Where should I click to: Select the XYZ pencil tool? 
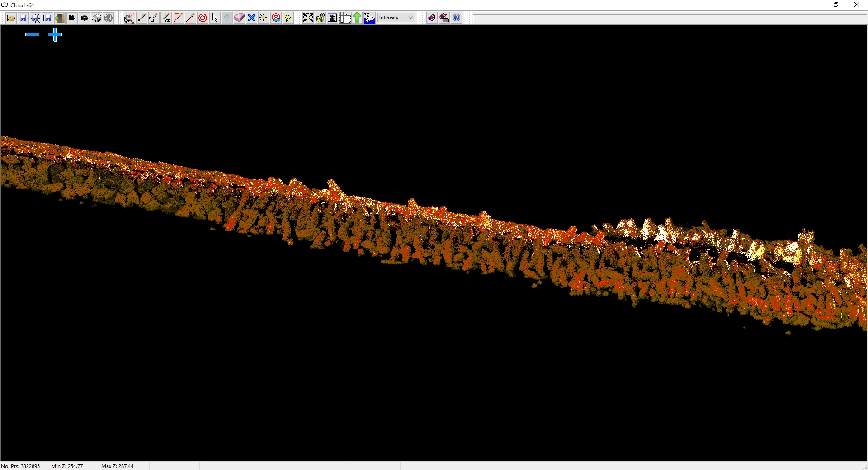tap(165, 18)
